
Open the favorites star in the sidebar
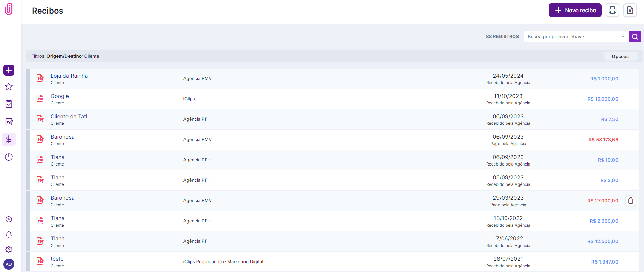9,86
